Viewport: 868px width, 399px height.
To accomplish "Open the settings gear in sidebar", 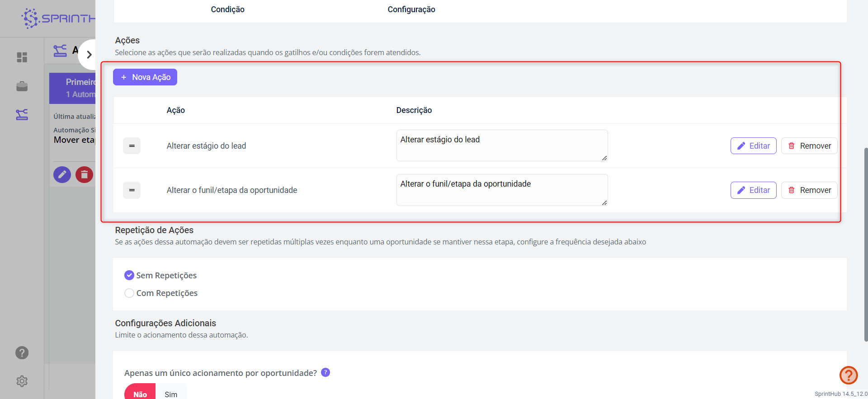I will [22, 381].
